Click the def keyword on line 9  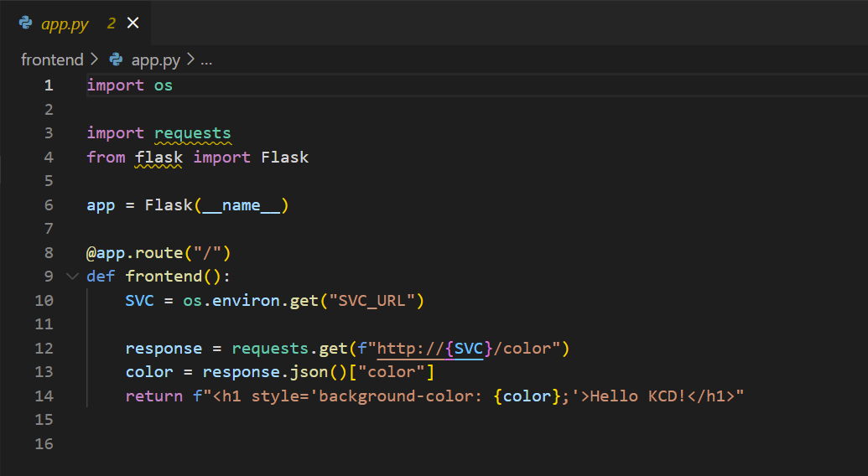point(101,277)
